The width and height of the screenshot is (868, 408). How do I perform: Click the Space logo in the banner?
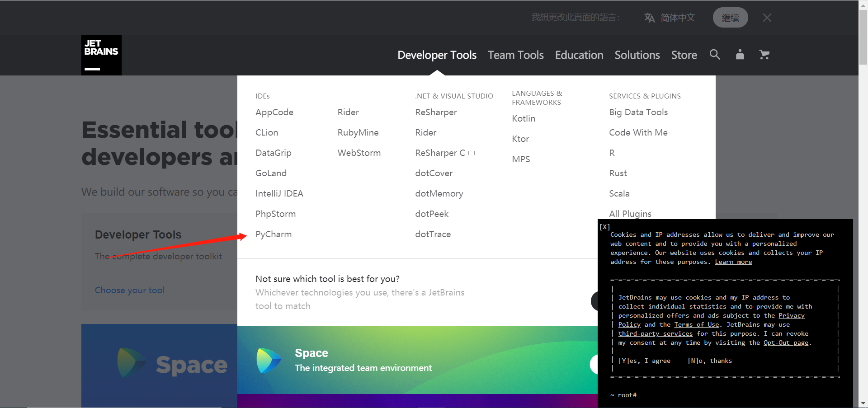pos(269,360)
